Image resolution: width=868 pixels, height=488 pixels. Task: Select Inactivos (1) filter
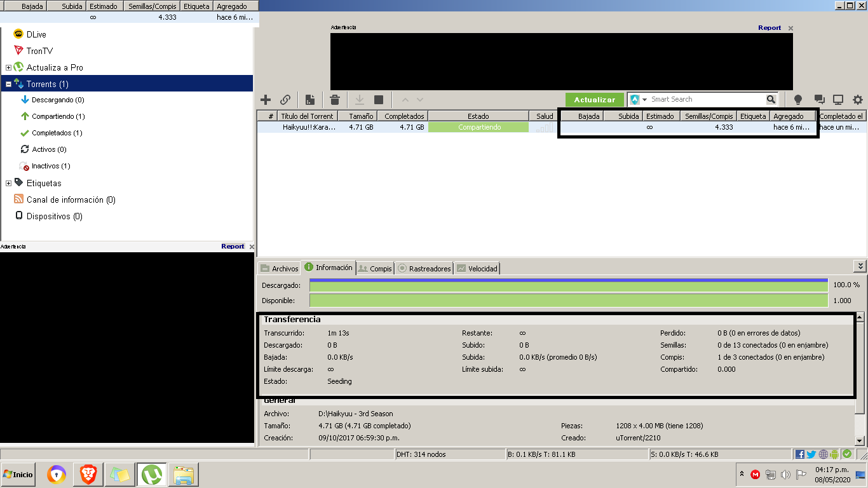(x=51, y=166)
